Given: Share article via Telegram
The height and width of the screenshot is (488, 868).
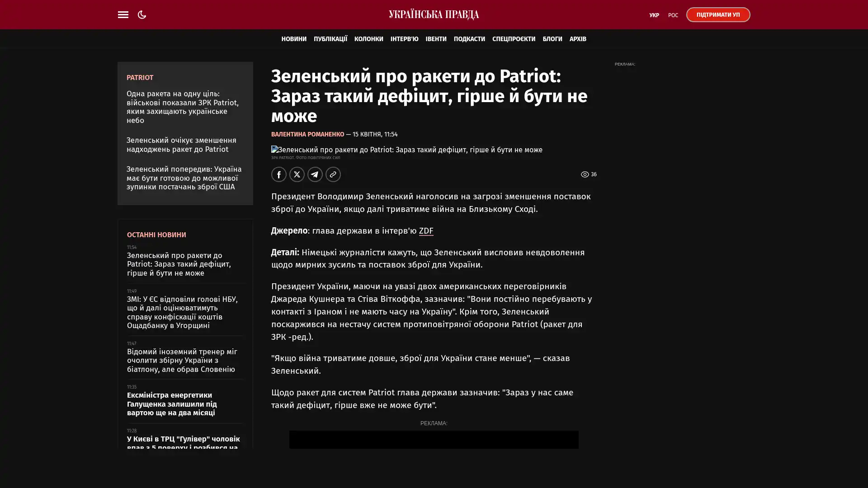Looking at the screenshot, I should (315, 174).
